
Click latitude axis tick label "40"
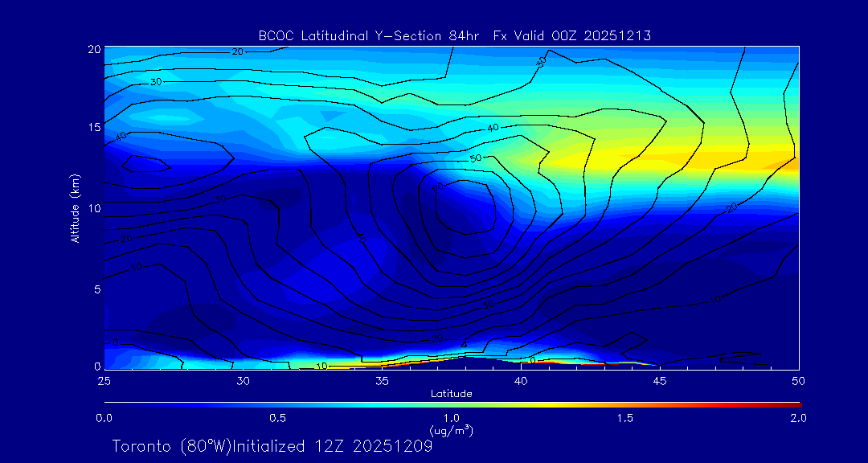(521, 381)
